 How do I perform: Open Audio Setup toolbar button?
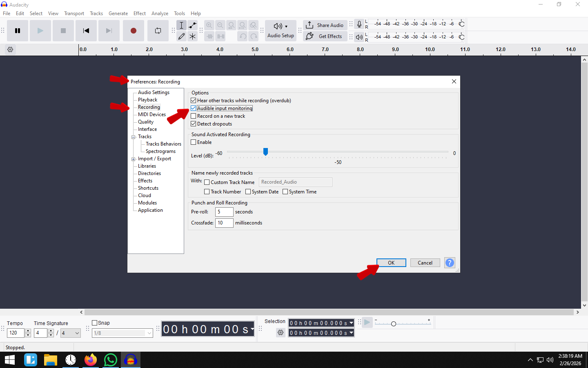281,31
